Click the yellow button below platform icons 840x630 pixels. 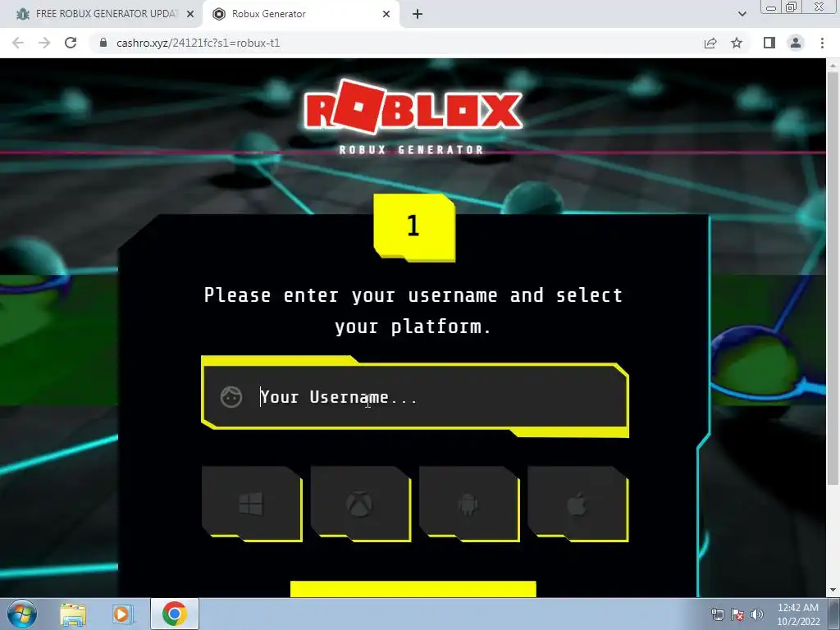[x=413, y=588]
